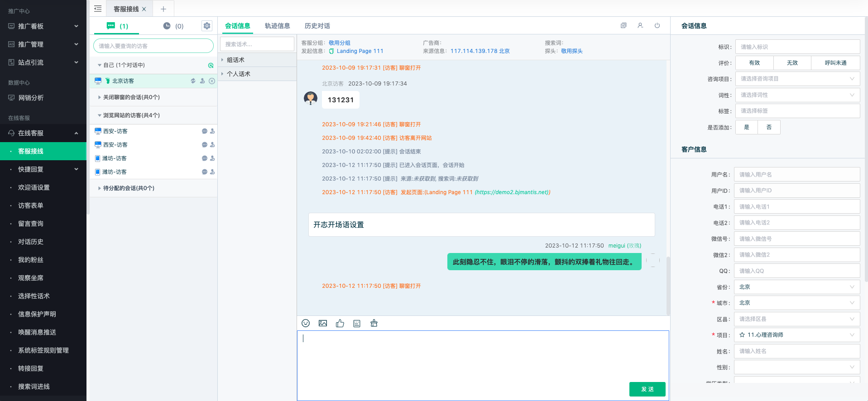The height and width of the screenshot is (401, 868).
Task: Click the thumbs-up rating icon
Action: (340, 323)
